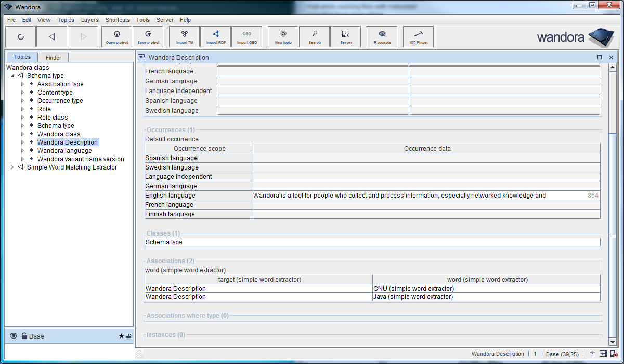The image size is (624, 364).
Task: Click the Server toolbar icon
Action: [x=346, y=37]
